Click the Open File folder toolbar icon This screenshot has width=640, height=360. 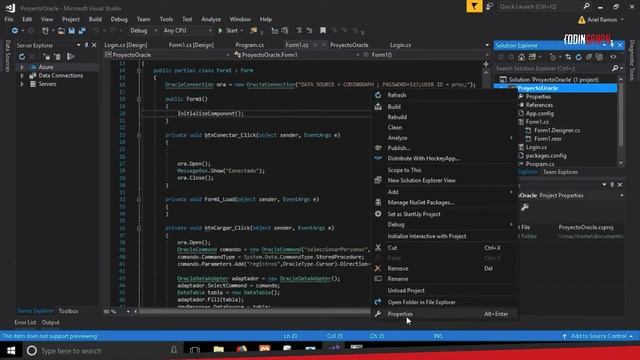(x=61, y=31)
